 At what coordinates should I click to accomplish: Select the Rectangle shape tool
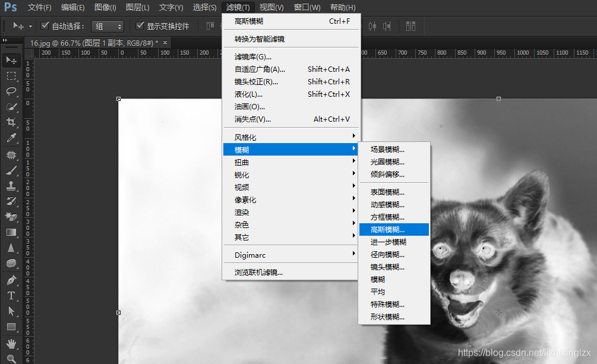coord(11,327)
